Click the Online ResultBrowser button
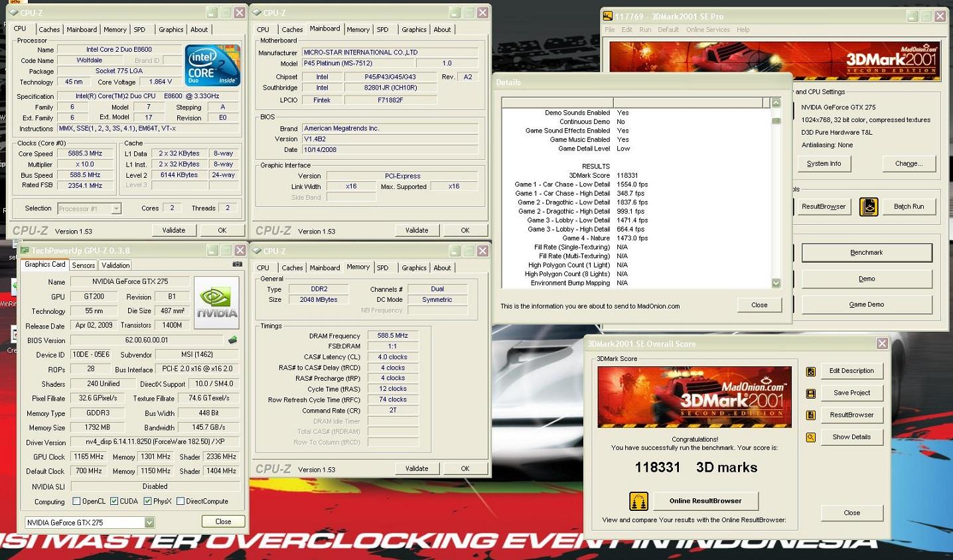953x560 pixels. tap(705, 501)
